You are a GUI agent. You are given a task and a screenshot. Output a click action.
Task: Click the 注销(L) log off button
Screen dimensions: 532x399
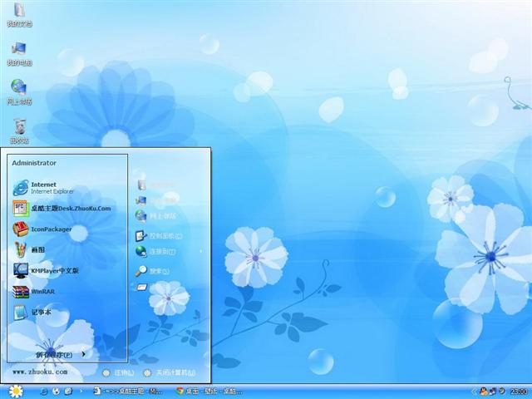pyautogui.click(x=118, y=372)
